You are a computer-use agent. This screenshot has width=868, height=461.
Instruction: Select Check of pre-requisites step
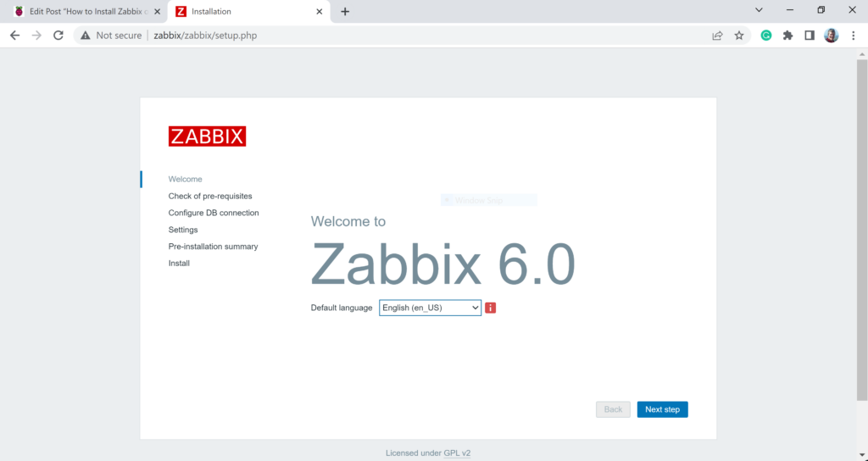point(210,196)
